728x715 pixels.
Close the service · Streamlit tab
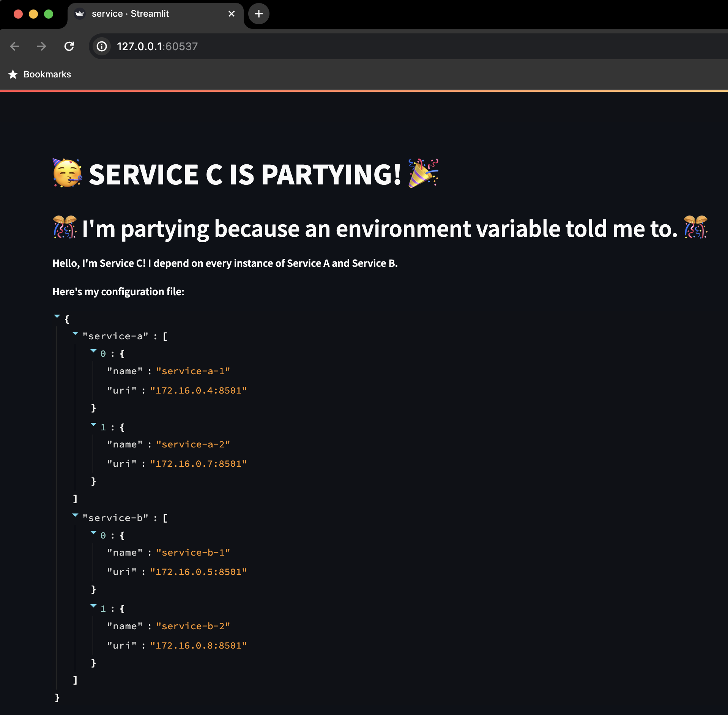(232, 13)
